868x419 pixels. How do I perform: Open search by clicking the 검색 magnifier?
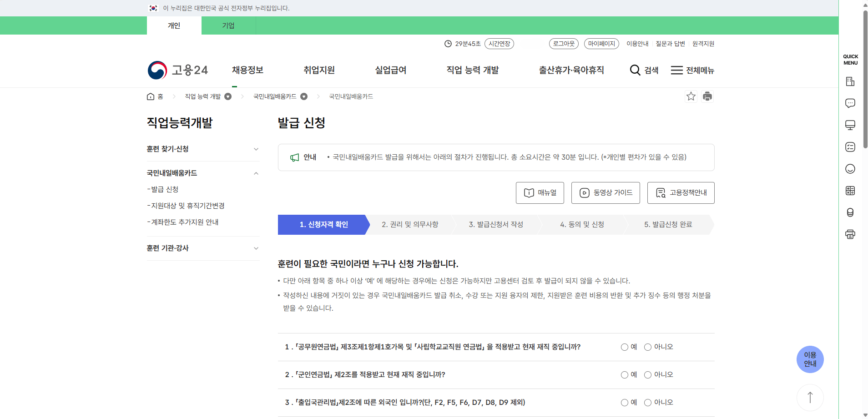point(644,70)
